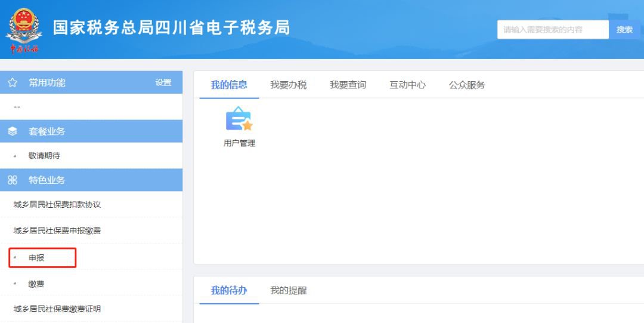
Task: Click the grid icon beside 特色业务
Action: (13, 180)
